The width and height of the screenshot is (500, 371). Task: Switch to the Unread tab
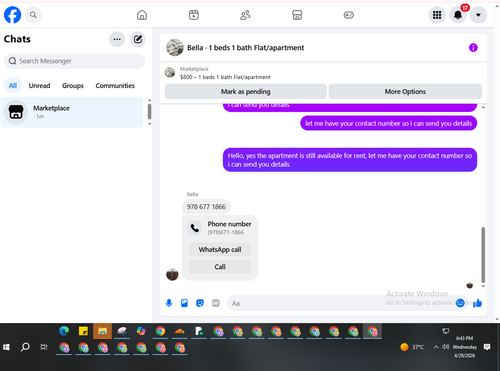(x=39, y=86)
